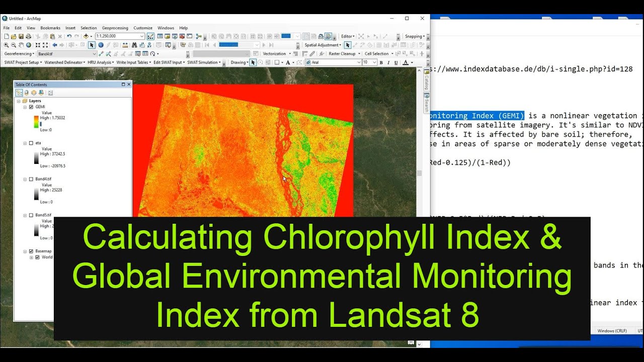Viewport: 644px width, 362px height.
Task: Apply italic text formatting
Action: [x=388, y=62]
